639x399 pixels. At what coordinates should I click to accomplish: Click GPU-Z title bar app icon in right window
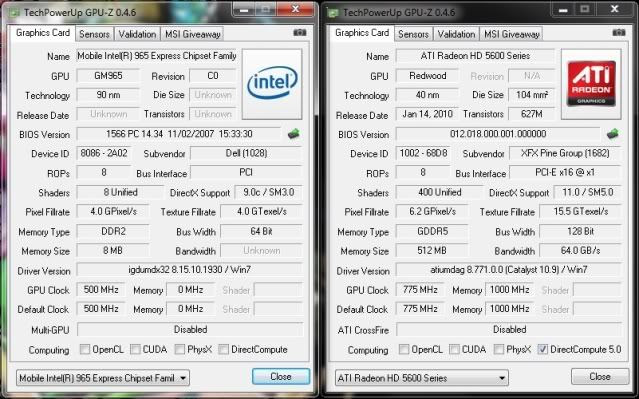click(x=333, y=13)
